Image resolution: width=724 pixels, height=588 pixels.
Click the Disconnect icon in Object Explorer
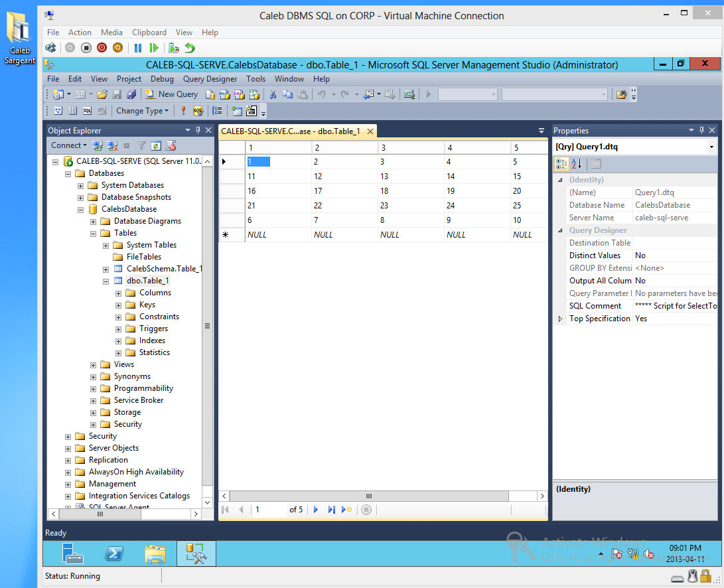112,145
